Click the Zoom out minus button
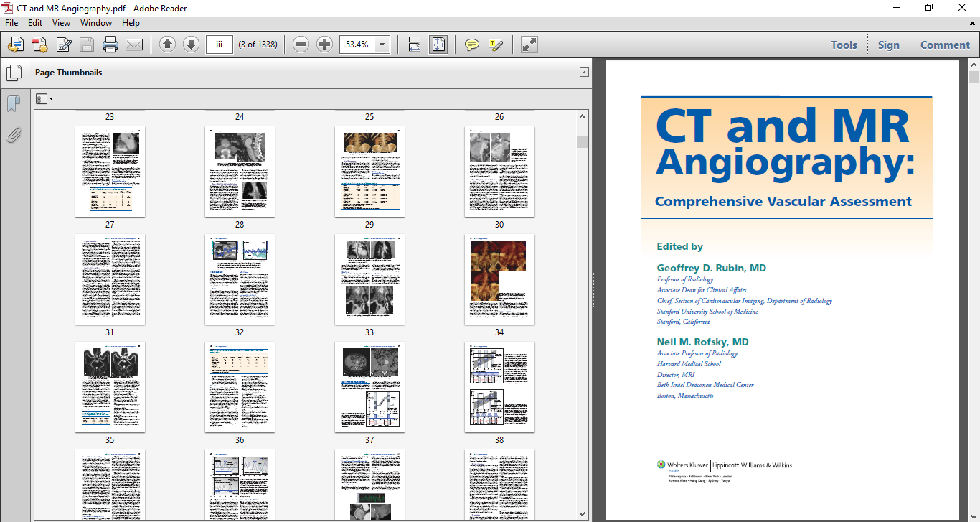Viewport: 980px width, 522px height. [x=301, y=45]
